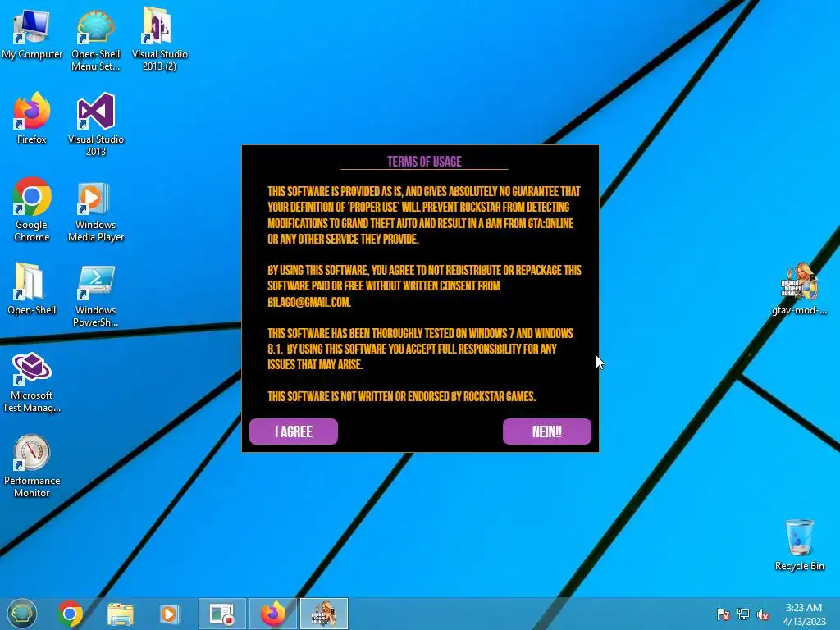Click the muted volume tray icon
Screen dimensions: 840x630
click(763, 614)
